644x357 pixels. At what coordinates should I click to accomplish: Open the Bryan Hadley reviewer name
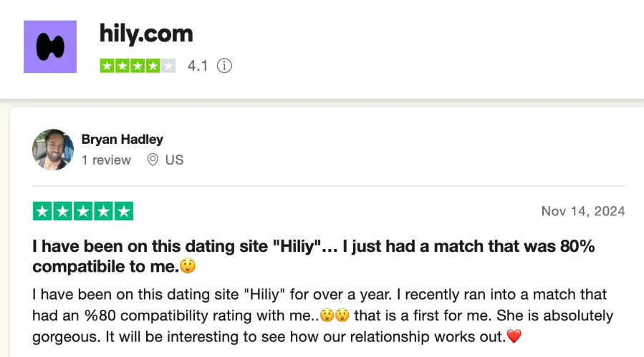[x=122, y=139]
